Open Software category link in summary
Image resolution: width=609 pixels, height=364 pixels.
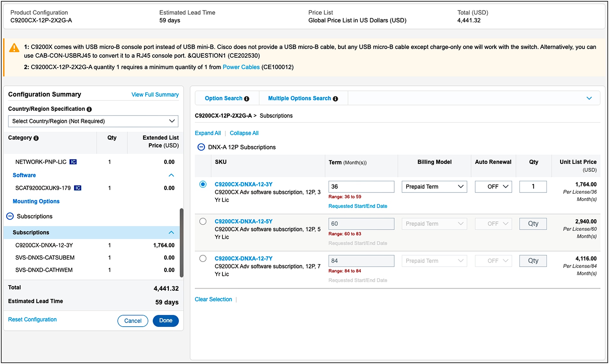click(x=24, y=175)
